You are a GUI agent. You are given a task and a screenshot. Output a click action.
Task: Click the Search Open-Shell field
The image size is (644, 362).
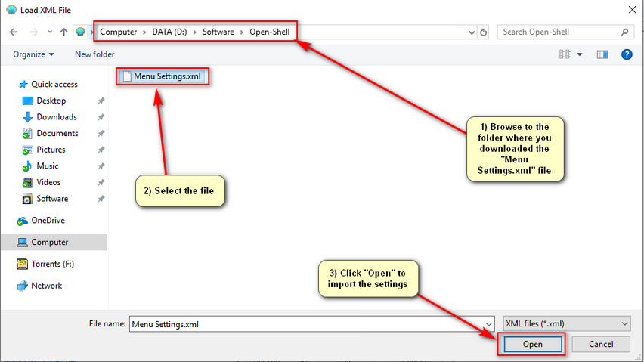565,32
